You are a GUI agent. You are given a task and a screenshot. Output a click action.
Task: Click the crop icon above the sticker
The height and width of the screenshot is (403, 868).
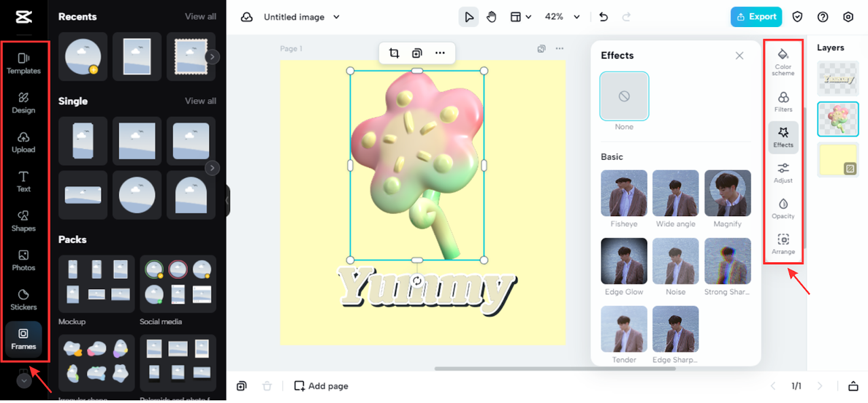pyautogui.click(x=394, y=53)
